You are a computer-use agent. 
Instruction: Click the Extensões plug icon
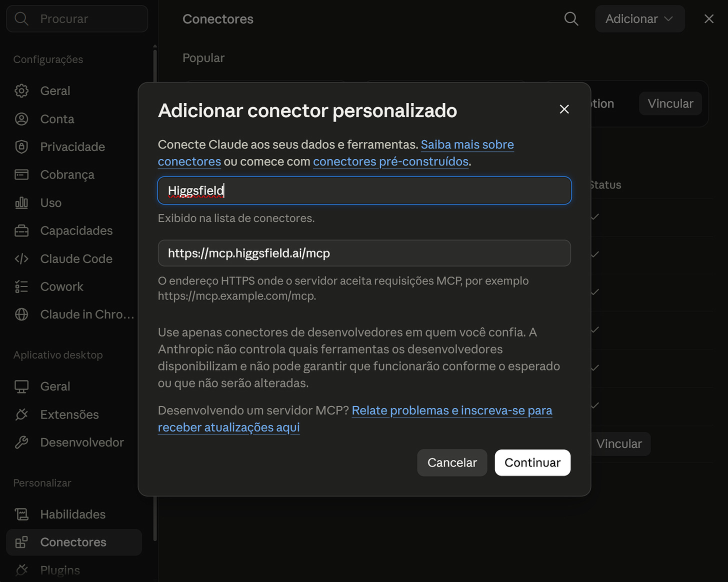(21, 414)
